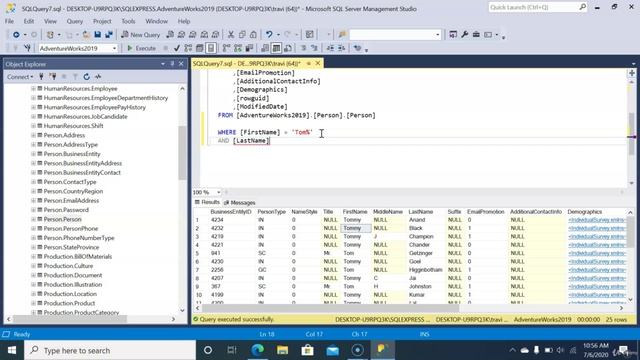Open the 100 % zoom dropdown
This screenshot has height=360, width=640.
[x=218, y=192]
